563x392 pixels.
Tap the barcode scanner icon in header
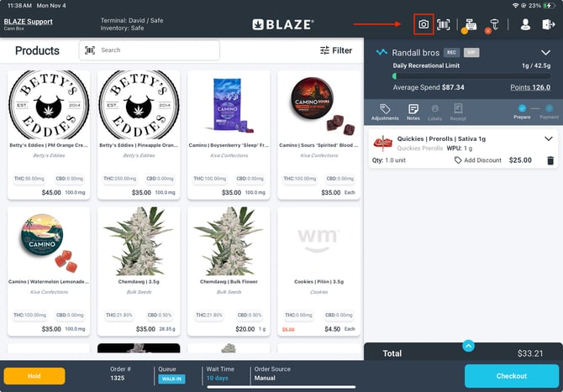click(x=444, y=24)
